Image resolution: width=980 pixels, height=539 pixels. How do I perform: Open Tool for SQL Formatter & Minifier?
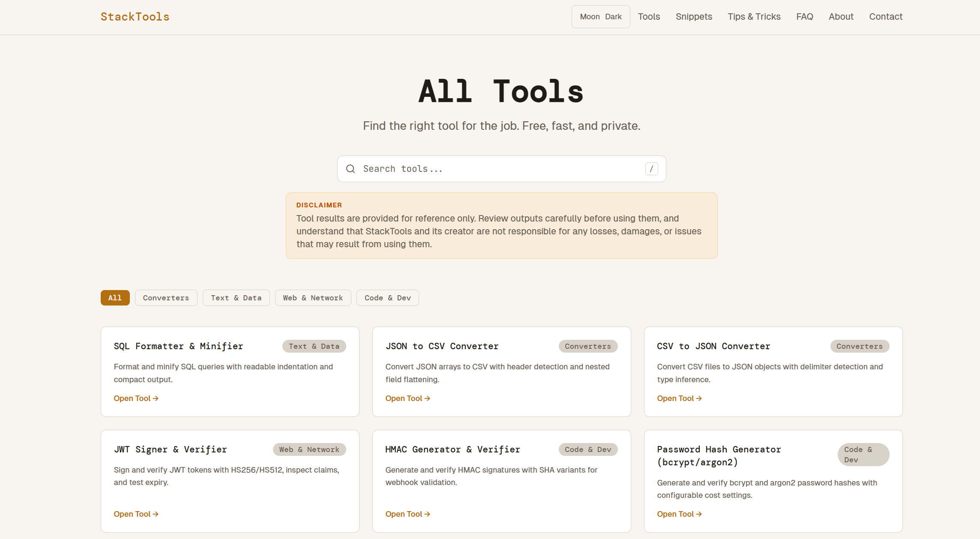click(x=136, y=398)
